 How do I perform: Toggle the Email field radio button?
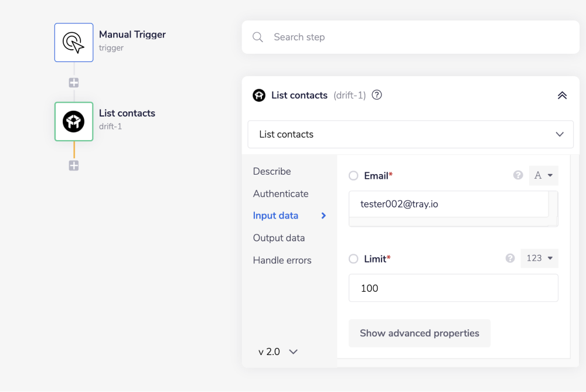[x=353, y=176]
